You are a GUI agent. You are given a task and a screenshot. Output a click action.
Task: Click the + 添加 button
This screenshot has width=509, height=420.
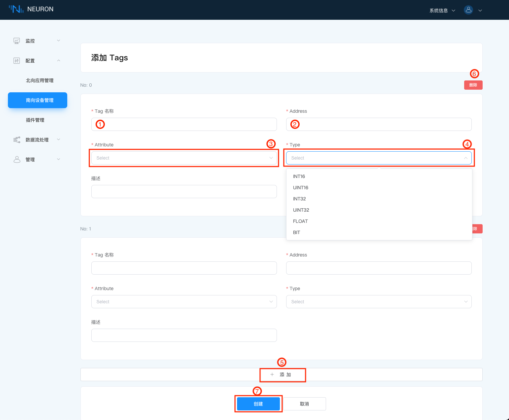pos(281,375)
